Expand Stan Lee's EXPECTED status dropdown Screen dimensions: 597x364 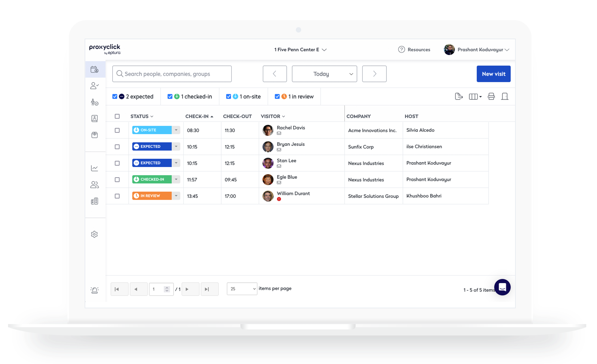click(176, 163)
